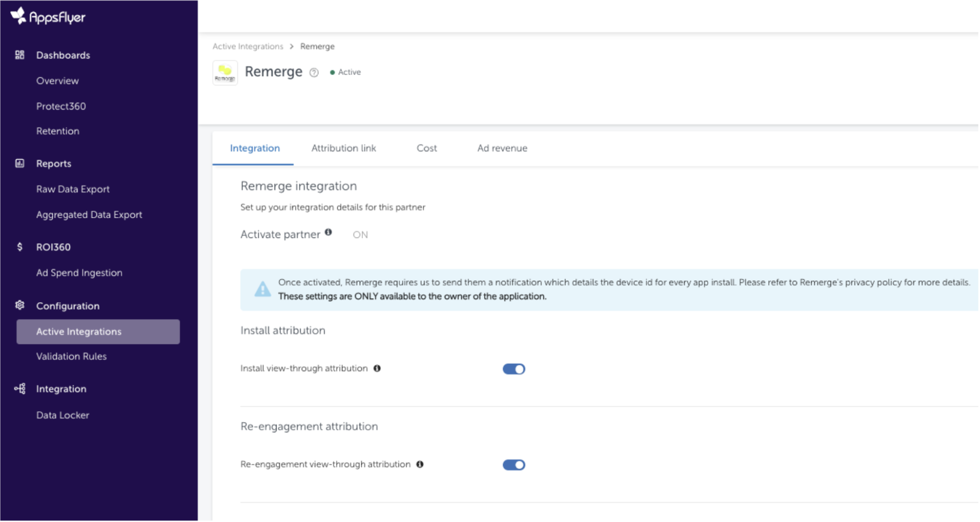
Task: Click the ROI360 dollar icon
Action: coord(20,247)
